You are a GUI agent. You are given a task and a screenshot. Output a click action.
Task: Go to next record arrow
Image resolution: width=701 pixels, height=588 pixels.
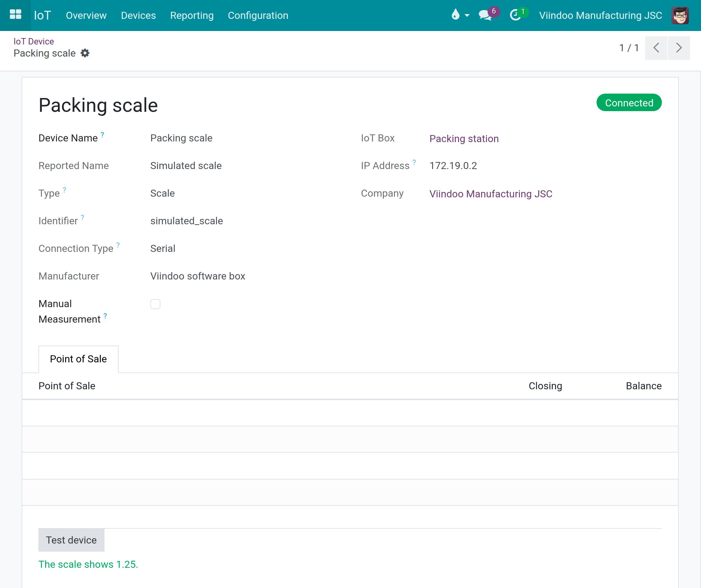tap(679, 48)
